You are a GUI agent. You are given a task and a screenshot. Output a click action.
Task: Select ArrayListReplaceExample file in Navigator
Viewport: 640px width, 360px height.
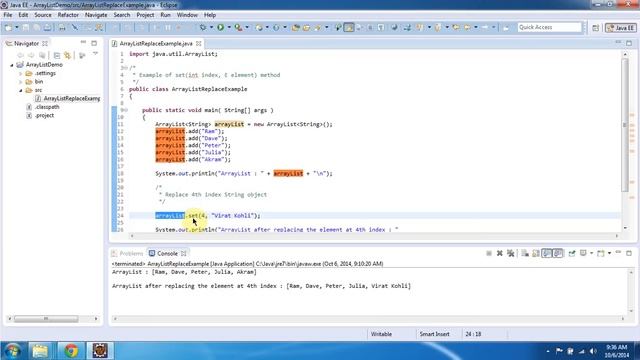click(68, 98)
